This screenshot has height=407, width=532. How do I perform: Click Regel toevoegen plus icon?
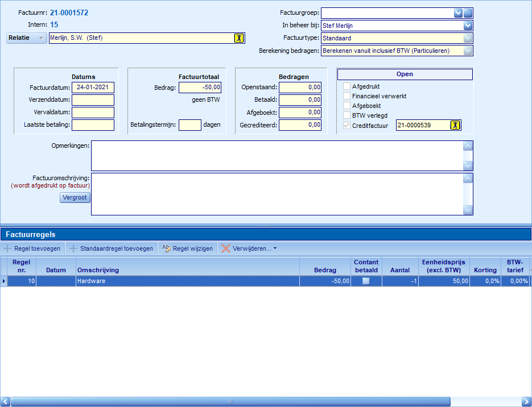7,248
